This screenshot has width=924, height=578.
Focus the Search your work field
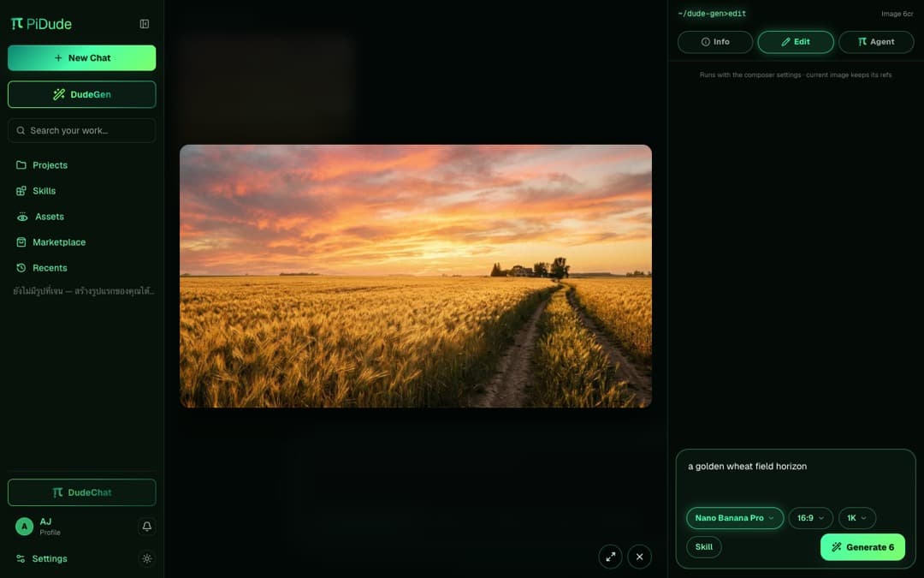click(x=82, y=130)
